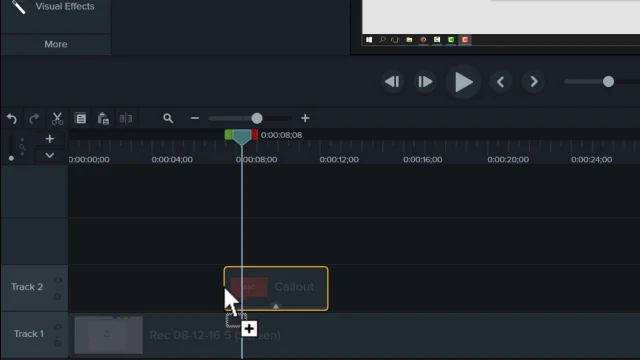Click the 0:00:20;00 timeline ruler mark
This screenshot has width=640, height=360.
[508, 160]
